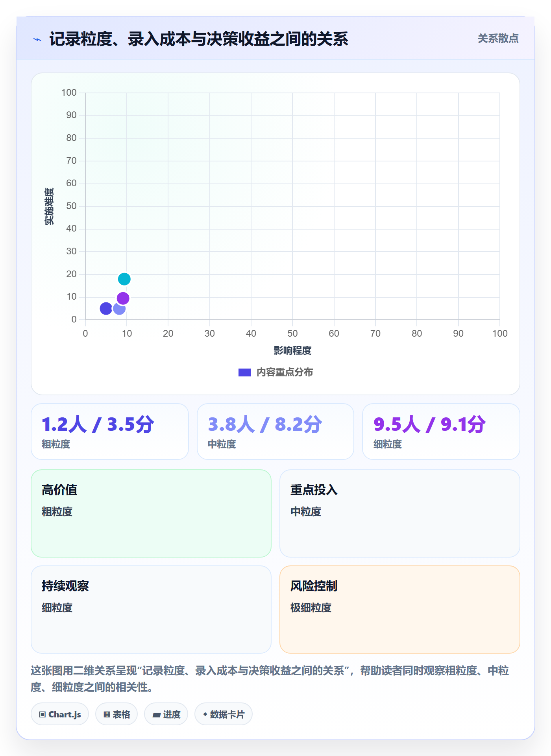Click the 实施难度 y-axis title
The height and width of the screenshot is (756, 551).
click(49, 206)
